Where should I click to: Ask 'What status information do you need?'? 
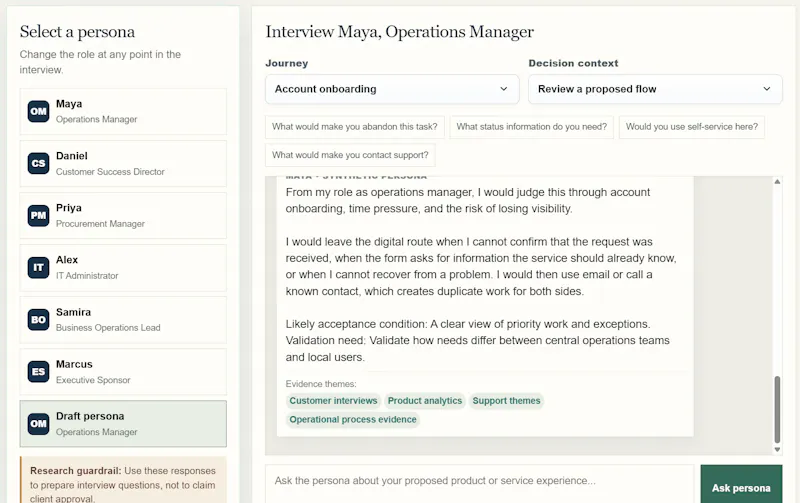coord(532,127)
